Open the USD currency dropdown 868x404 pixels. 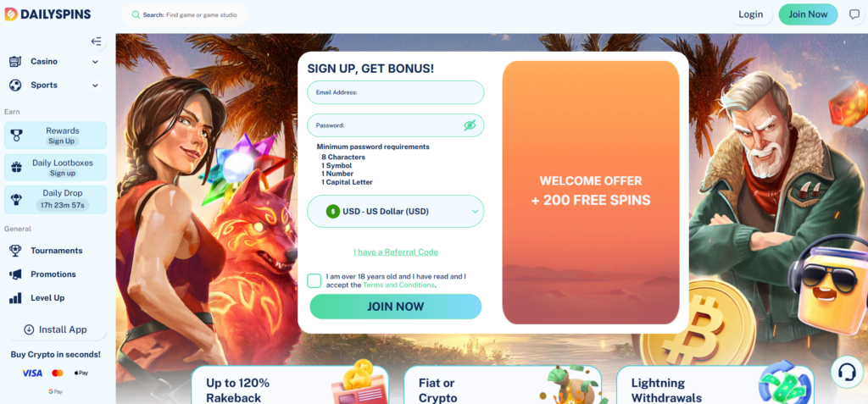tap(395, 212)
